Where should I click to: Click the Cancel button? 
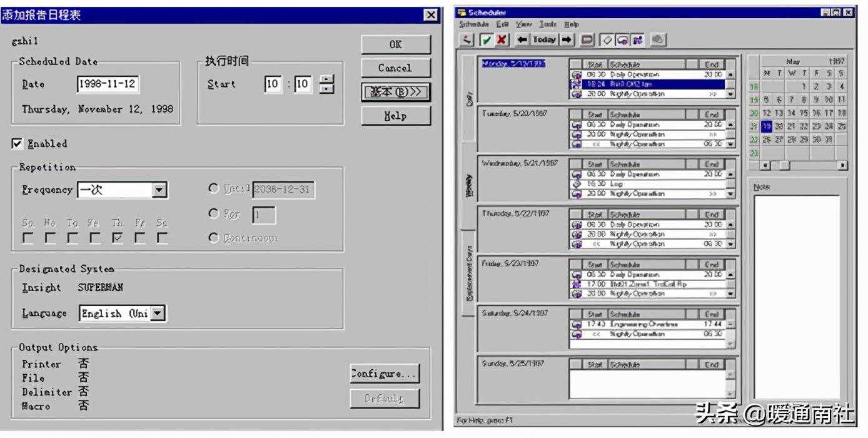point(395,68)
